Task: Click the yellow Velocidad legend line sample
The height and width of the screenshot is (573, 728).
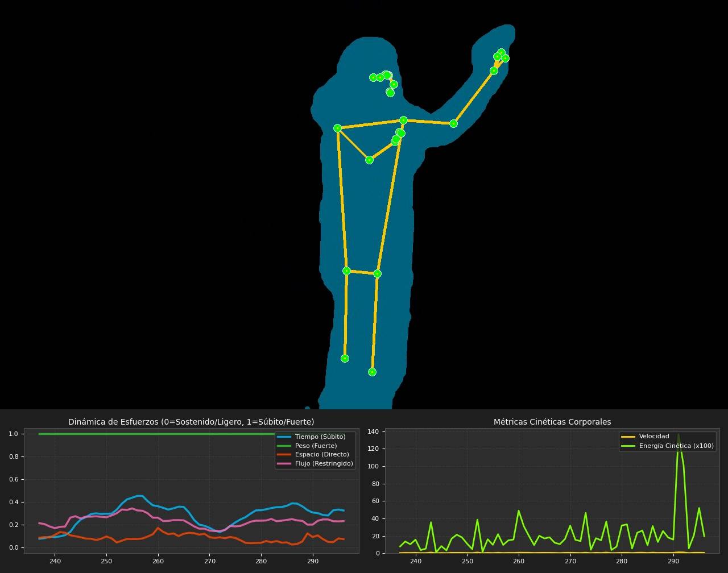Action: point(628,437)
